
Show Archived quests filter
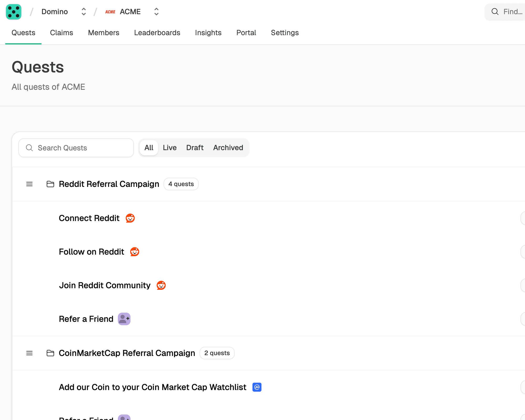click(x=228, y=148)
